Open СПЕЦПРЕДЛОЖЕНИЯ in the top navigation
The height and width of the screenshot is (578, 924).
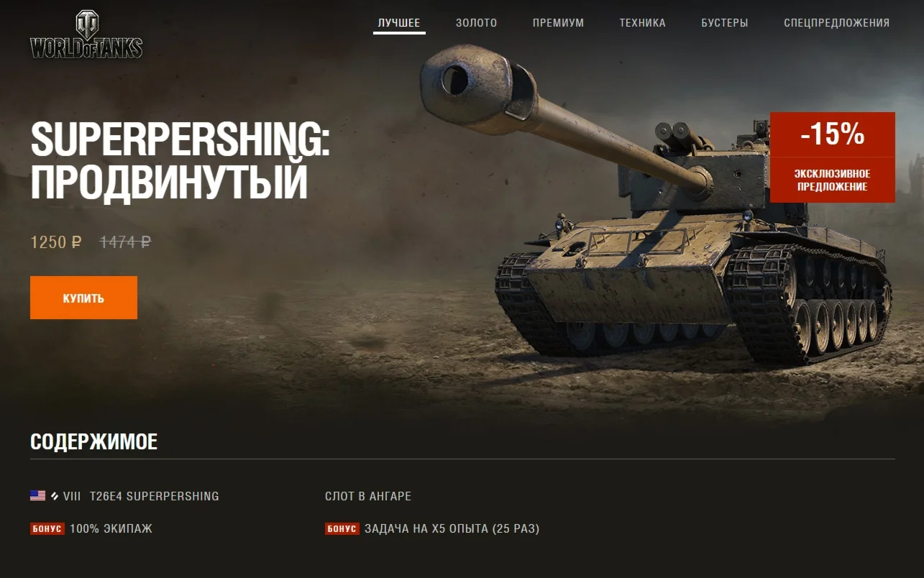(x=837, y=23)
